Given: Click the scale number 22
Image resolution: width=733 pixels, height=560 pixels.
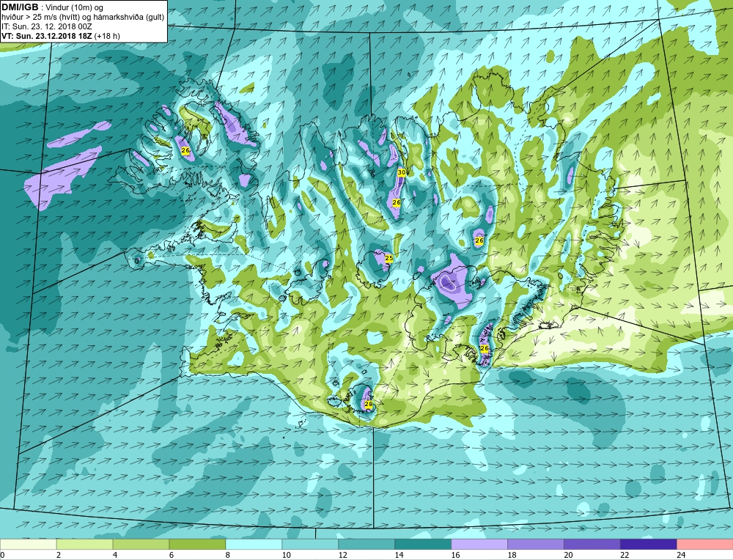Looking at the screenshot, I should click(x=625, y=555).
